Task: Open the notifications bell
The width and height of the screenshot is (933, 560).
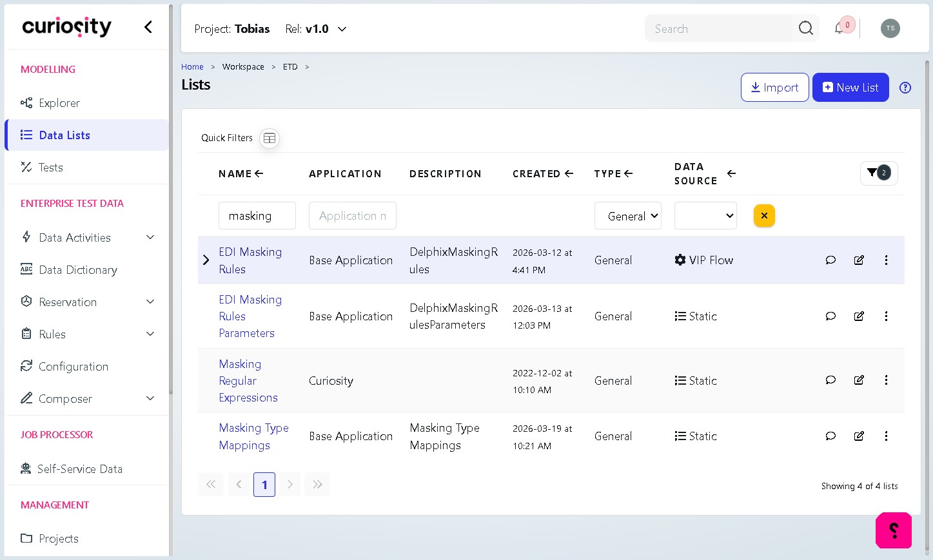Action: pos(839,28)
